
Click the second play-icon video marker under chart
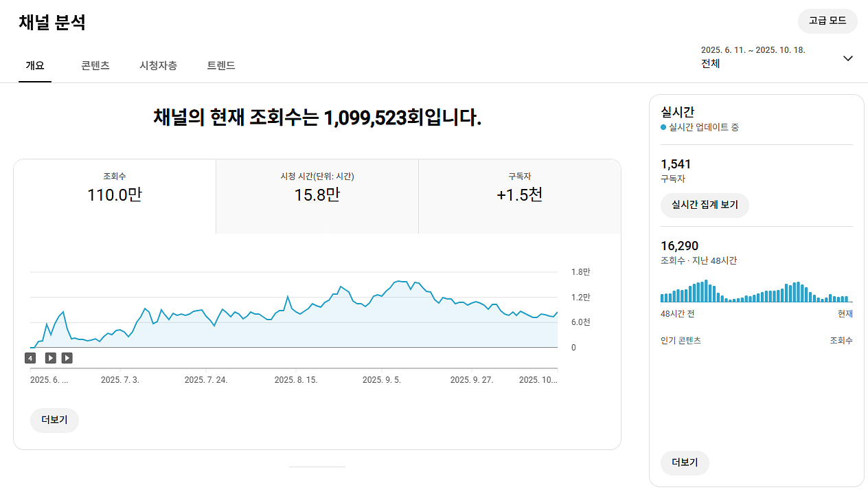(67, 358)
